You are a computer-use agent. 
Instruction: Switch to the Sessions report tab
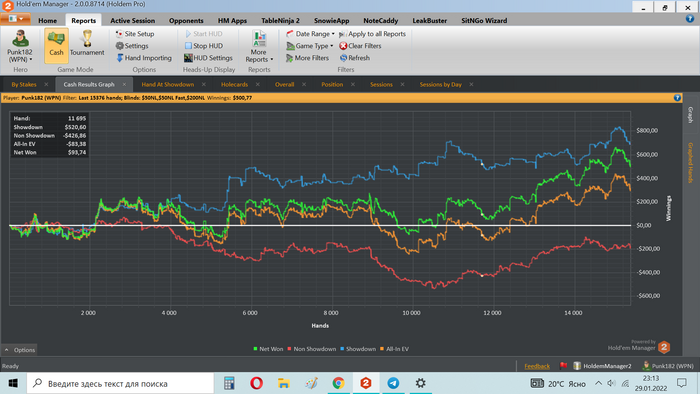click(x=381, y=84)
